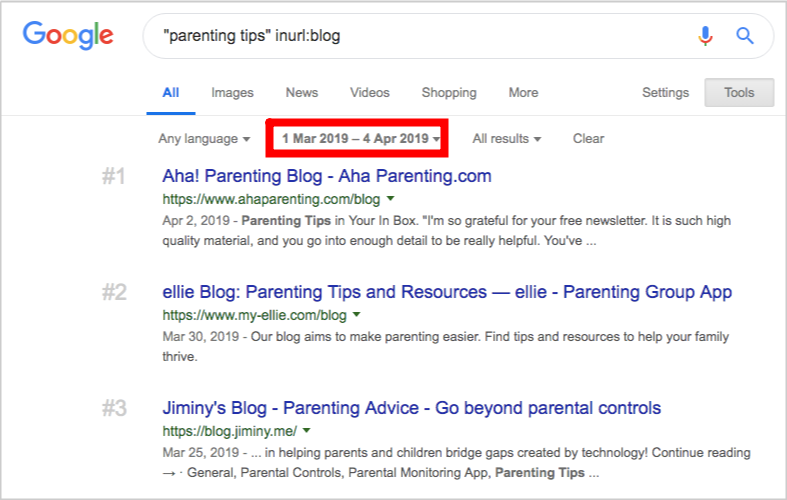Start voice search with microphone icon
787x500 pixels.
point(705,36)
